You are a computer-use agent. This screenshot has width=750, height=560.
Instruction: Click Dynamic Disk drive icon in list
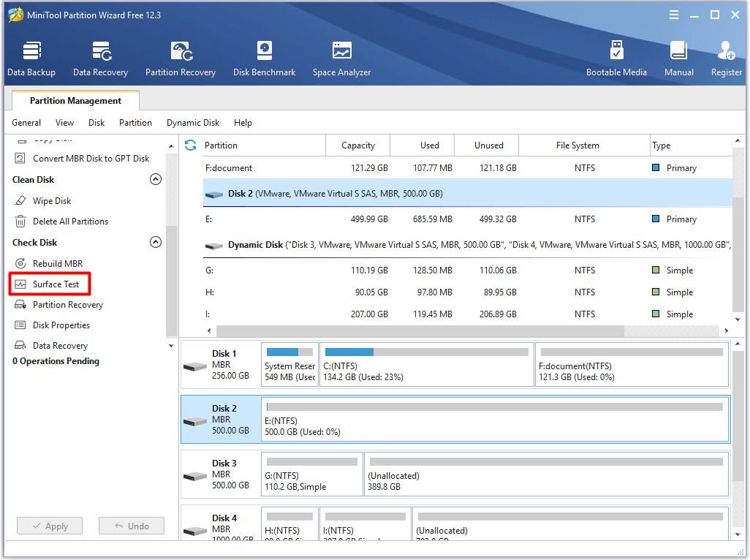213,246
